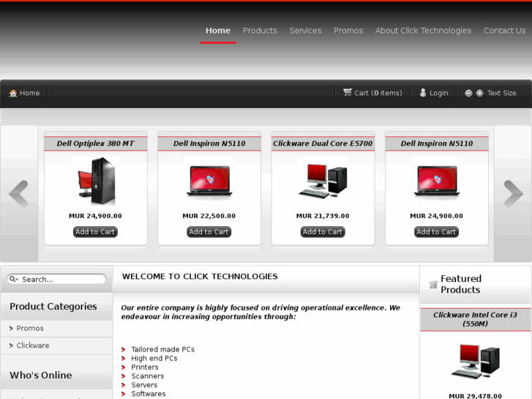This screenshot has width=532, height=399.
Task: Click the MUR 21,739.00 price
Action: [323, 216]
